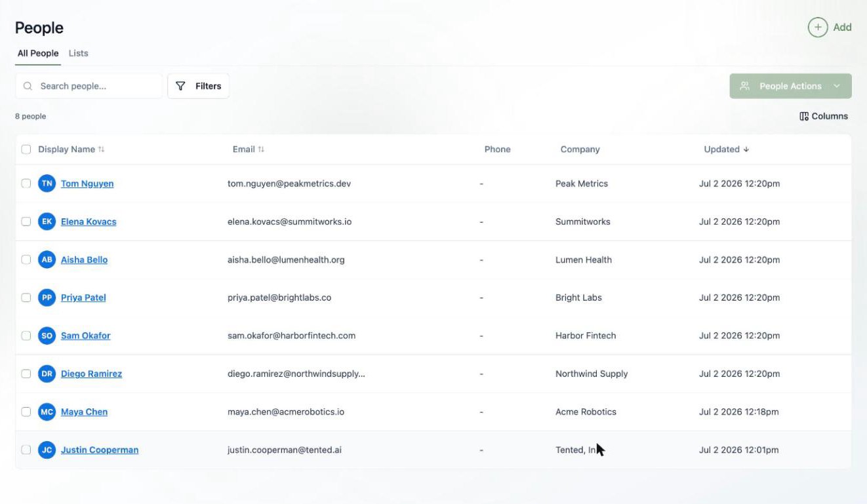Toggle the select-all checkbox in the header
Viewport: 867px width, 504px height.
click(x=26, y=149)
